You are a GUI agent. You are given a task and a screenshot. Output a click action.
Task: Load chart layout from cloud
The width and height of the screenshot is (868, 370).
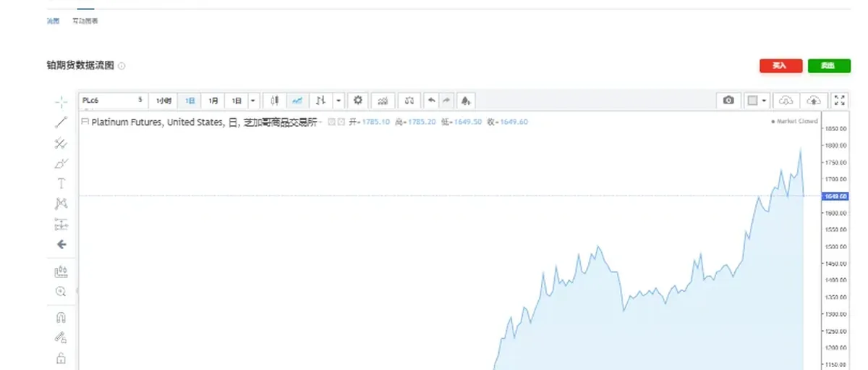point(786,101)
